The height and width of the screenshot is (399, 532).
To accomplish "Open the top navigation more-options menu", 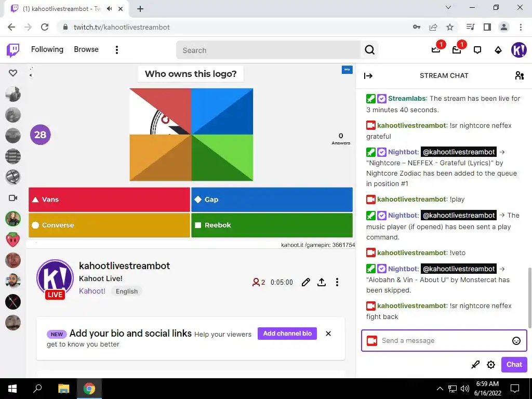I will (x=117, y=50).
